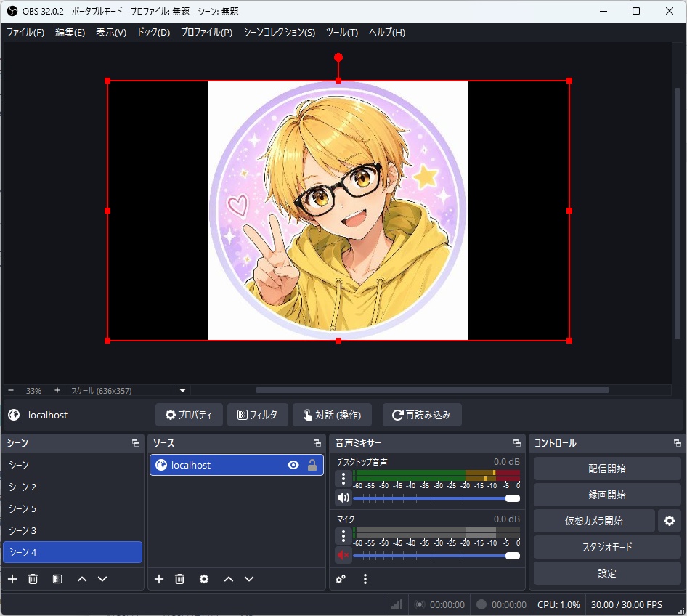Delete selected scene with trash icon
Screen dimensions: 687x616
point(33,579)
